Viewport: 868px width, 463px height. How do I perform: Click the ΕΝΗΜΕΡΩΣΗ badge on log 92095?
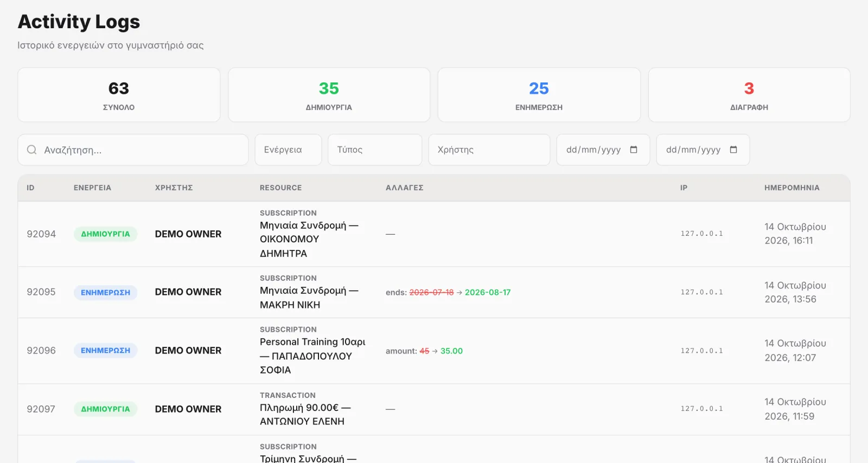coord(105,292)
